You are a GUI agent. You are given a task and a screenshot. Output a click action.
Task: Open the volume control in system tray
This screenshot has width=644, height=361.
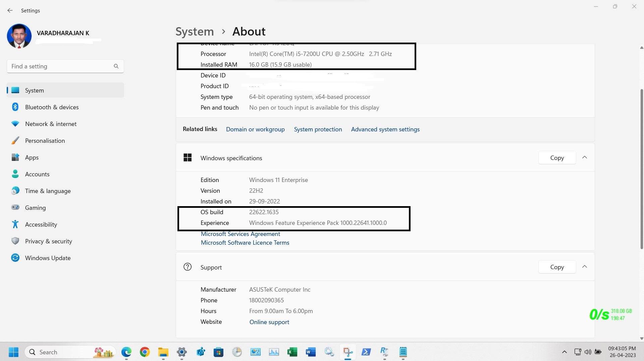(x=588, y=352)
